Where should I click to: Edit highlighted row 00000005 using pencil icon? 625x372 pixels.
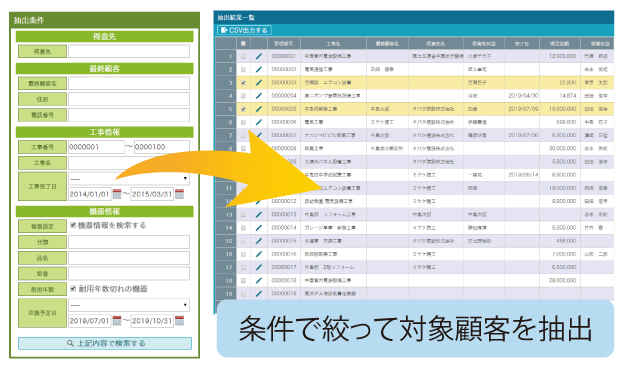(259, 109)
